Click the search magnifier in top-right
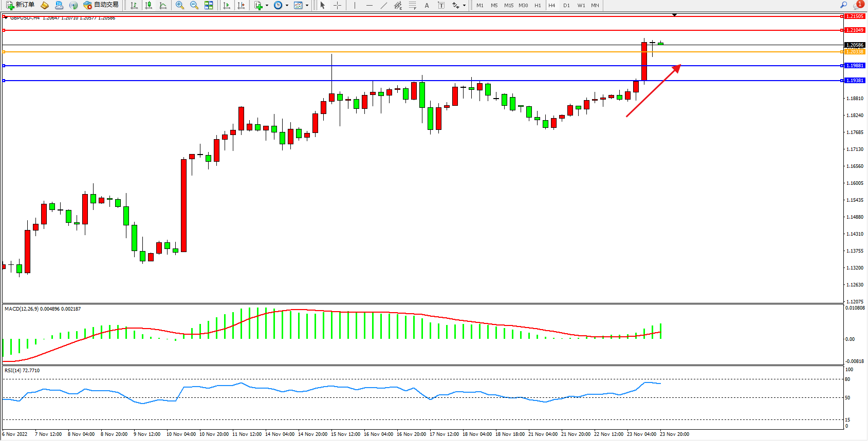 click(x=843, y=5)
